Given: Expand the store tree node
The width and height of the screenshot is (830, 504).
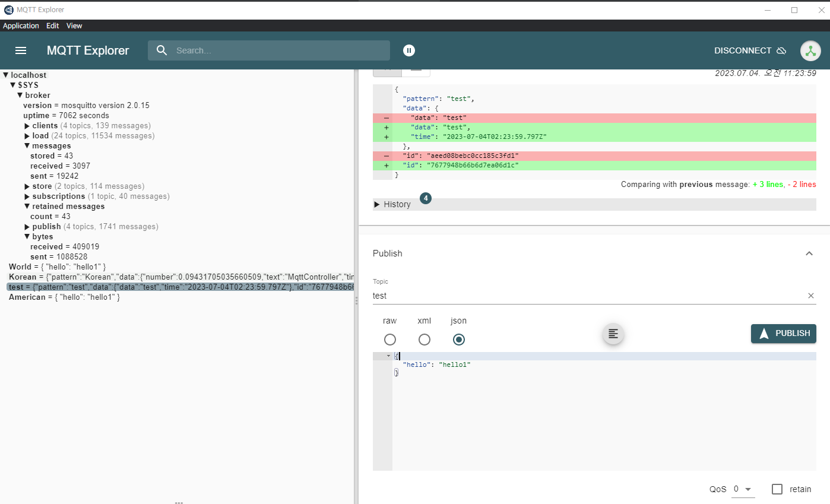Looking at the screenshot, I should [x=27, y=186].
